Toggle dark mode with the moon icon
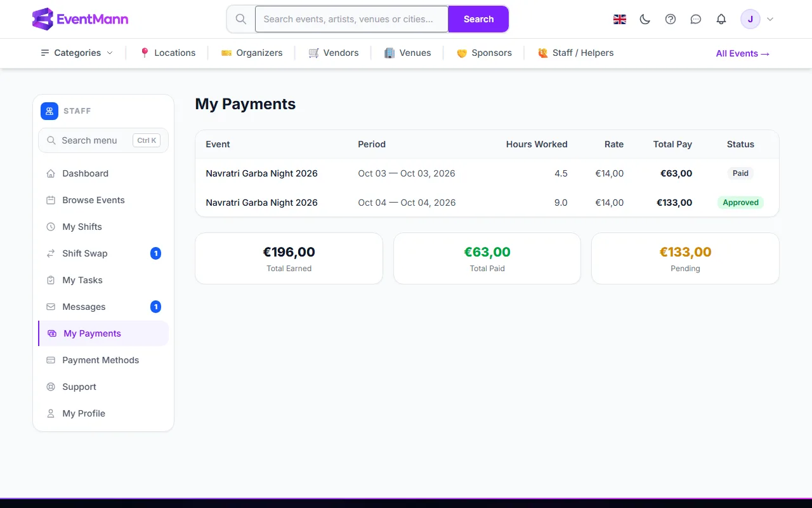The width and height of the screenshot is (812, 508). pyautogui.click(x=645, y=19)
